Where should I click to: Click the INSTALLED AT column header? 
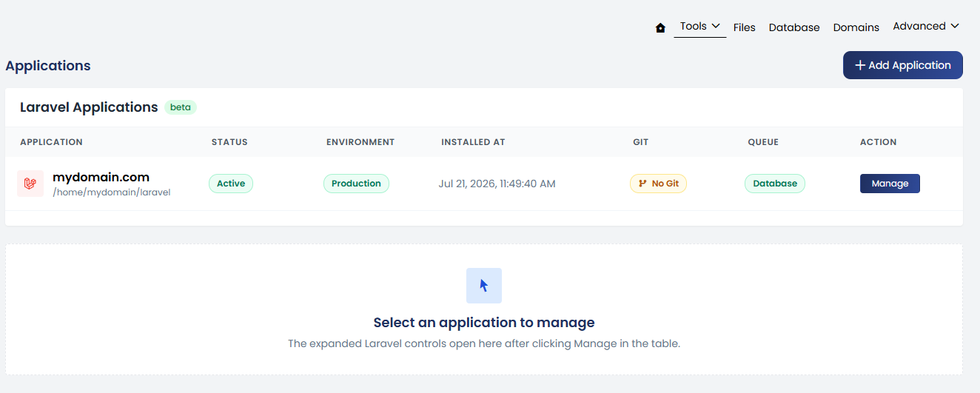click(473, 142)
